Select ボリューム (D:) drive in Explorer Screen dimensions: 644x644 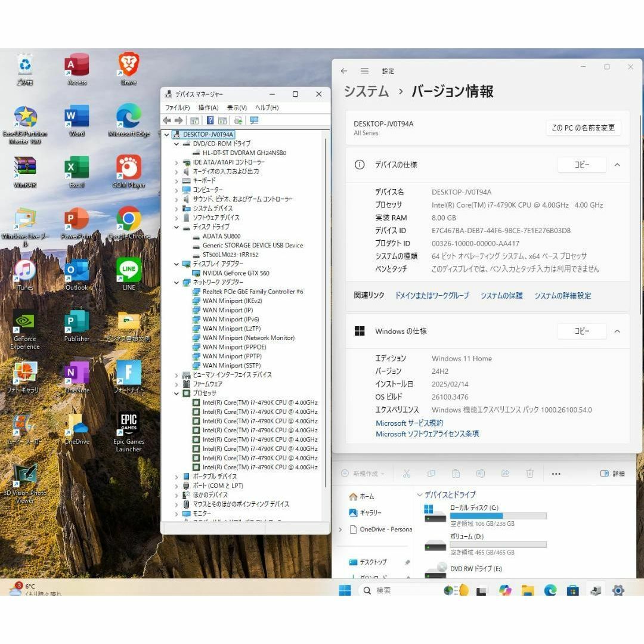pos(485,544)
